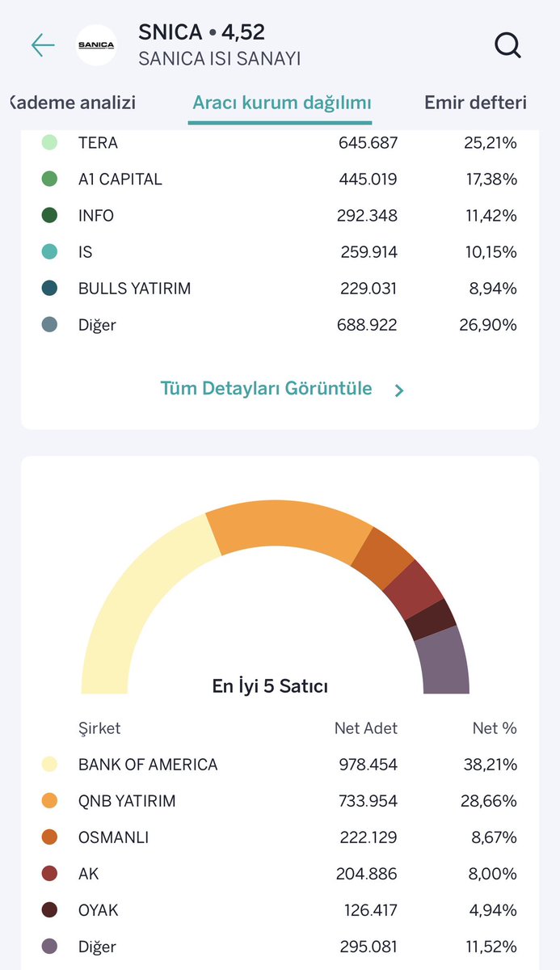Image resolution: width=560 pixels, height=970 pixels.
Task: Tap the 445.019 net amount value
Action: tap(368, 179)
